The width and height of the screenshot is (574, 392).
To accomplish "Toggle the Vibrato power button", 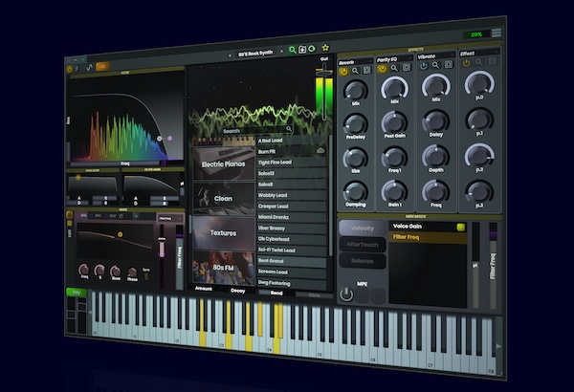I will [424, 66].
